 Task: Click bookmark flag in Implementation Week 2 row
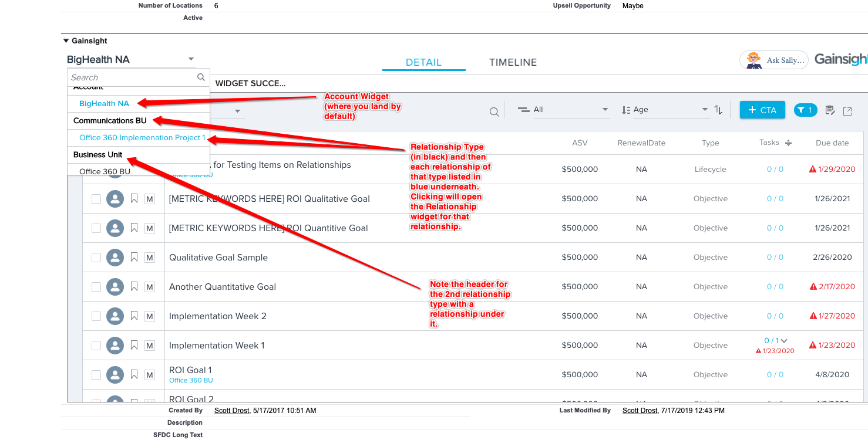click(134, 316)
